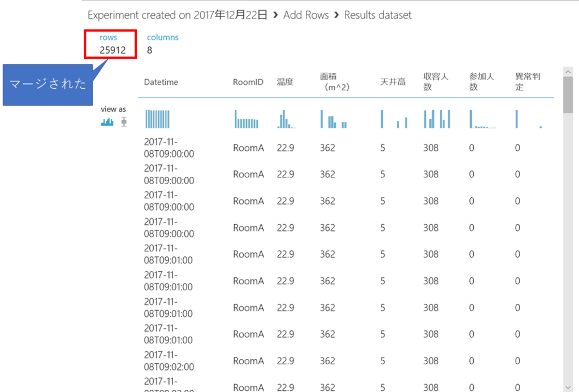Screen dimensions: 579x392
Task: Click the RoomID column histogram thumbnail
Action: point(247,119)
